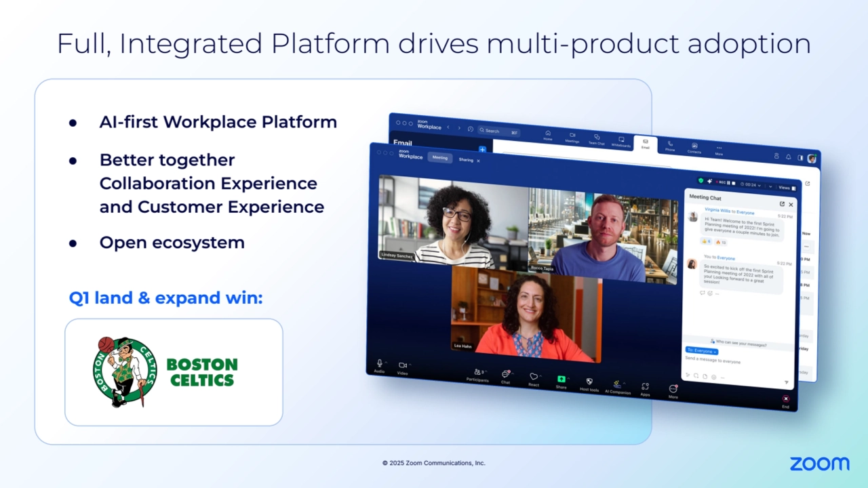This screenshot has height=488, width=868.
Task: Select Rocco Tapia video tile
Action: (x=602, y=235)
